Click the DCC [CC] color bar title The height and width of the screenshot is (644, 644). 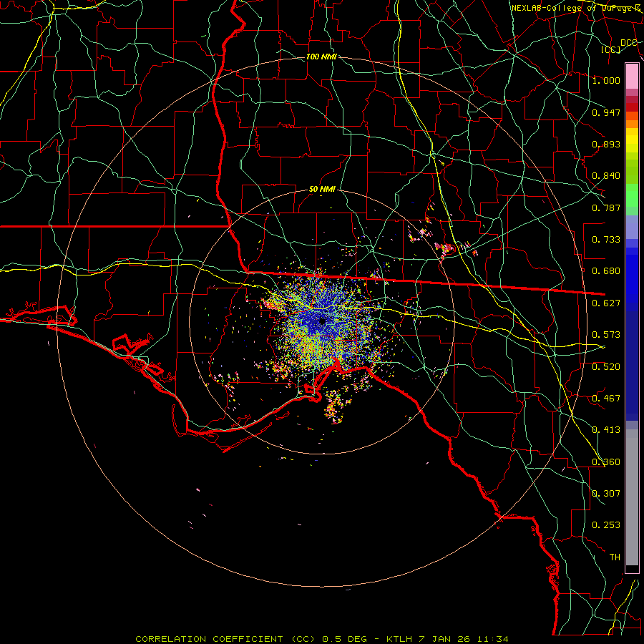619,46
